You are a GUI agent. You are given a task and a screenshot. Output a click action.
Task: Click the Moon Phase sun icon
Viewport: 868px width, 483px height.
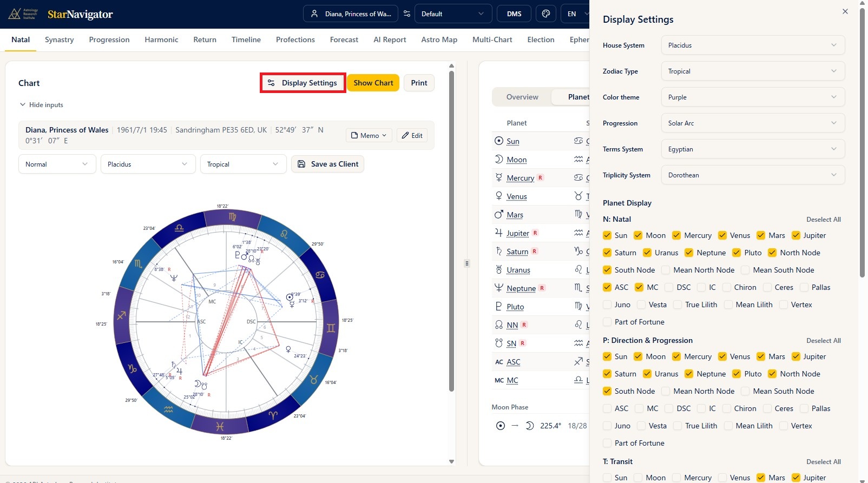501,426
